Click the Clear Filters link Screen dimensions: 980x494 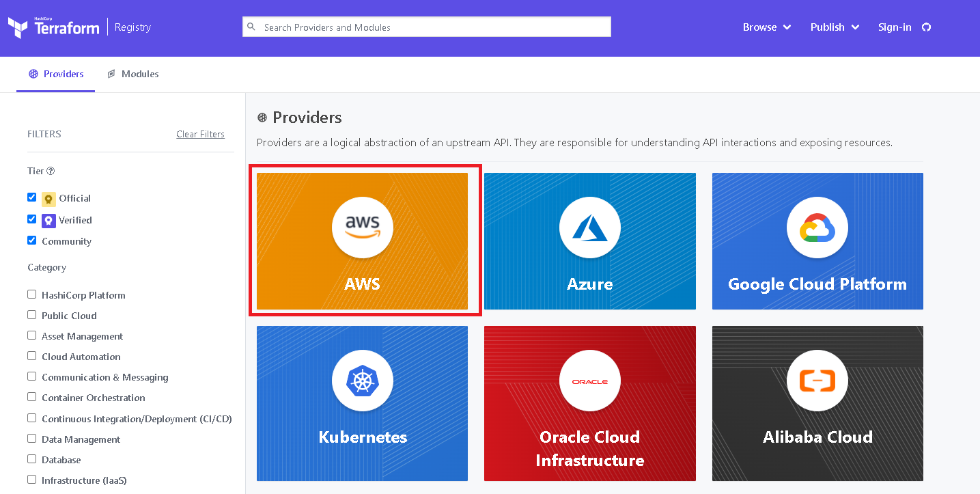[200, 134]
